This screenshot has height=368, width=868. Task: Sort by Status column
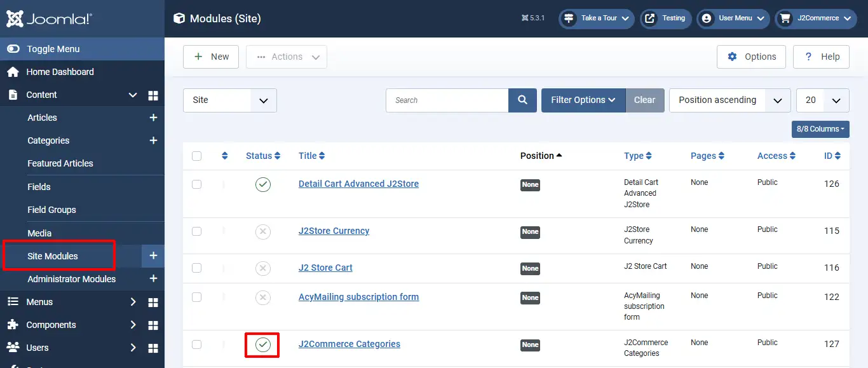click(263, 156)
